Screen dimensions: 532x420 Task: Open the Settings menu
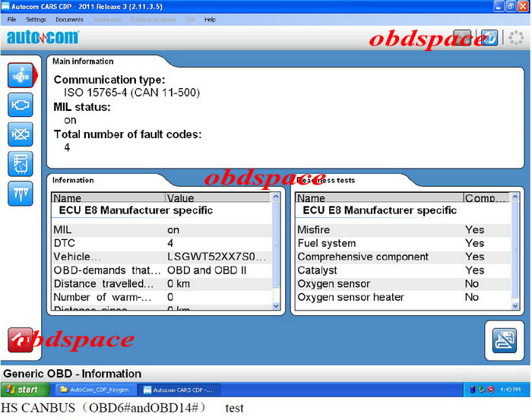click(36, 20)
